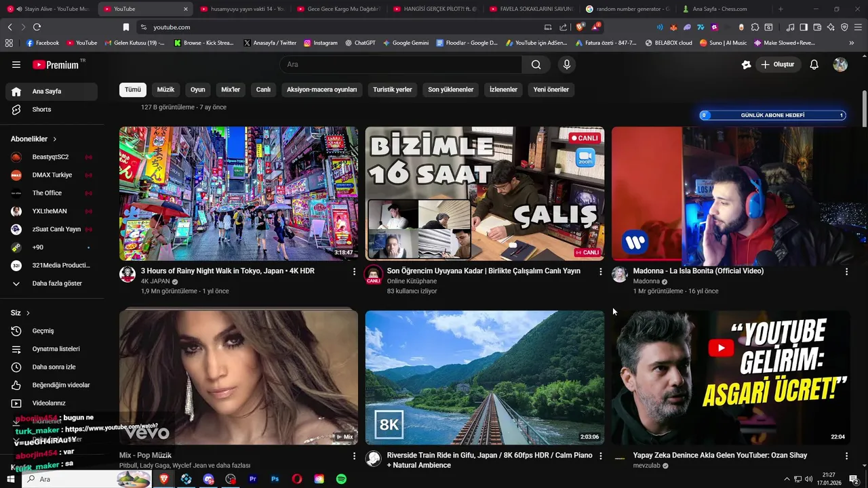Open the Windows Start menu
This screenshot has height=488, width=868.
coord(10,479)
